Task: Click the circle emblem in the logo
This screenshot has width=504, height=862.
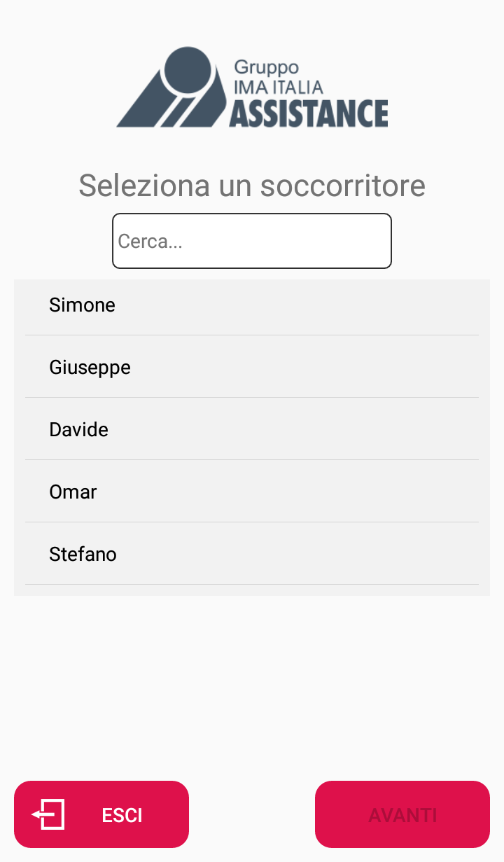Action: pos(187,70)
